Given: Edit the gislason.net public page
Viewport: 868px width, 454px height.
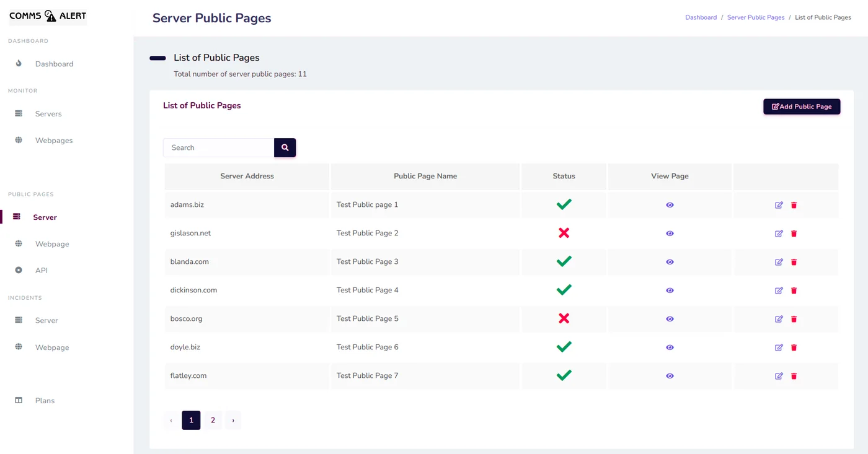Looking at the screenshot, I should pos(779,234).
